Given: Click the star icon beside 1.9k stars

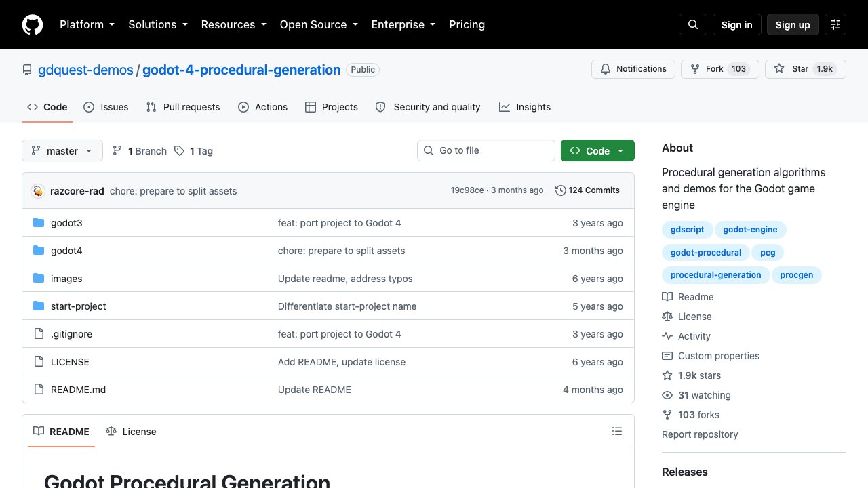Looking at the screenshot, I should tap(667, 375).
